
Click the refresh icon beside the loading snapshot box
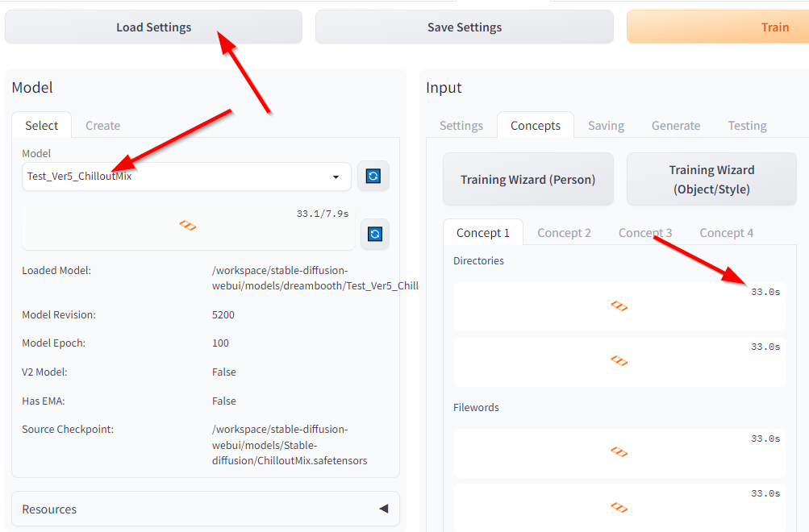coord(375,234)
